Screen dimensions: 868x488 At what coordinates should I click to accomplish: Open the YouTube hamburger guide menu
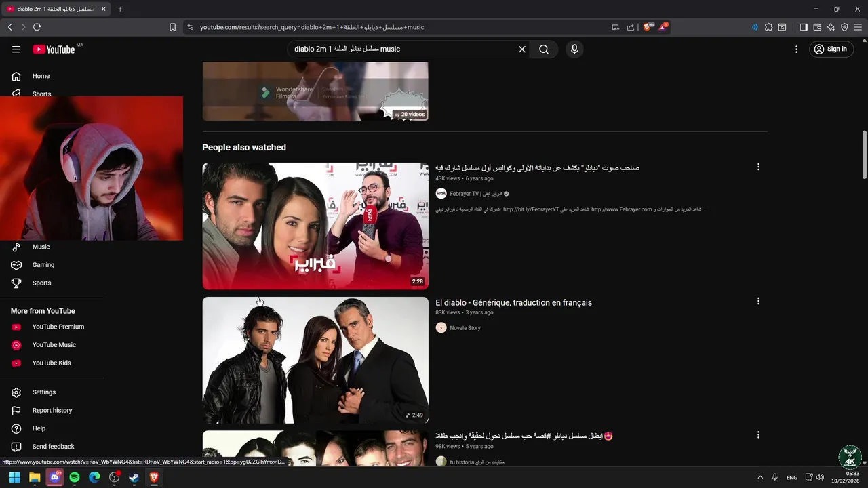coord(16,49)
